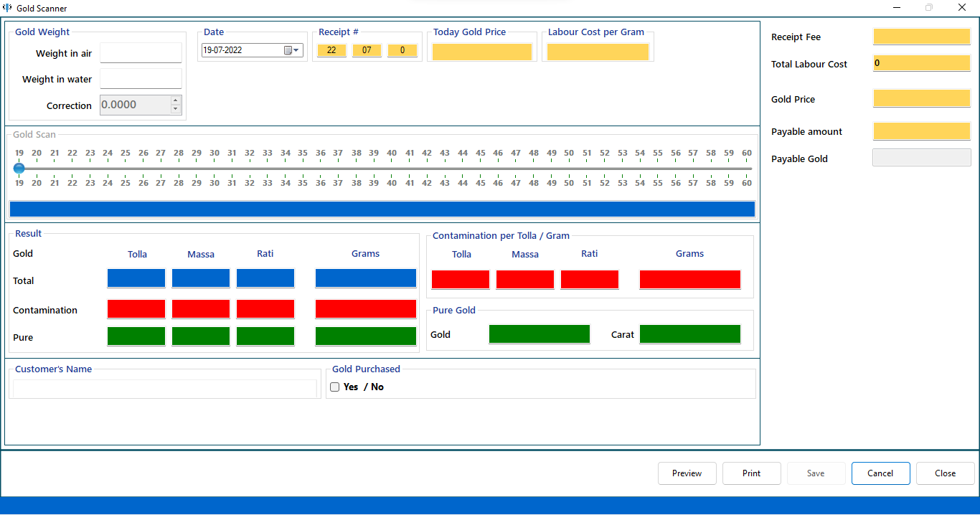Click the Preview button

point(687,473)
